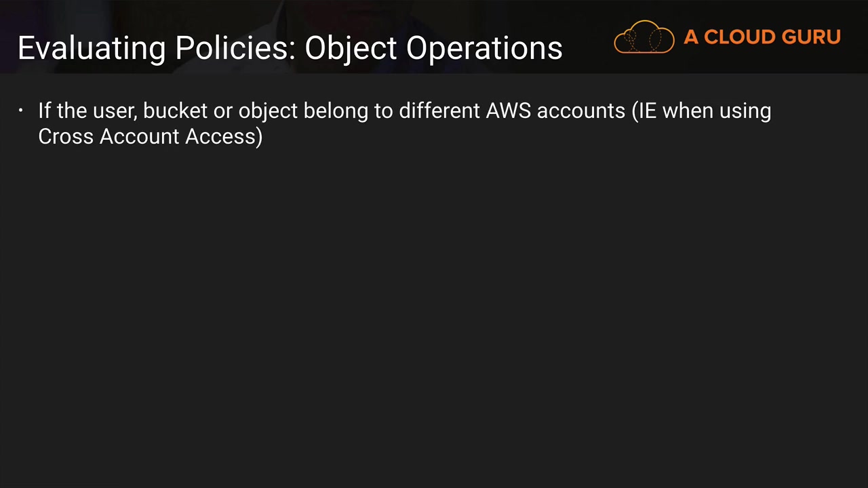Click the word "AWS" in the bullet
The width and height of the screenshot is (868, 488).
pos(508,110)
